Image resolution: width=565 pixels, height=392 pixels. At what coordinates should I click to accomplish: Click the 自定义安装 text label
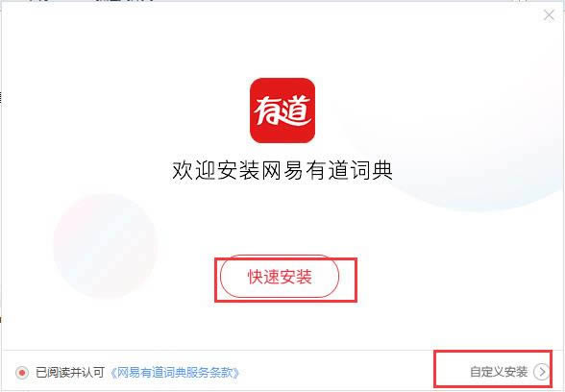coord(499,372)
